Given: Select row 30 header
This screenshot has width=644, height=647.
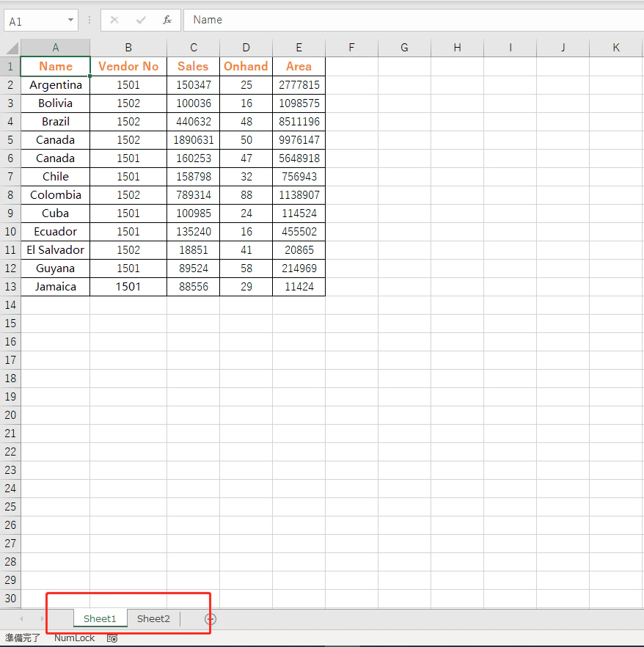Looking at the screenshot, I should (10, 599).
